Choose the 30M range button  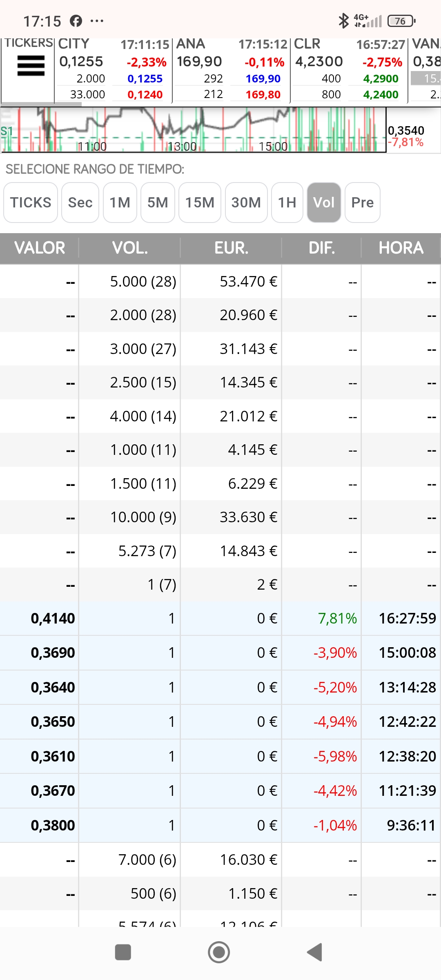click(x=246, y=203)
